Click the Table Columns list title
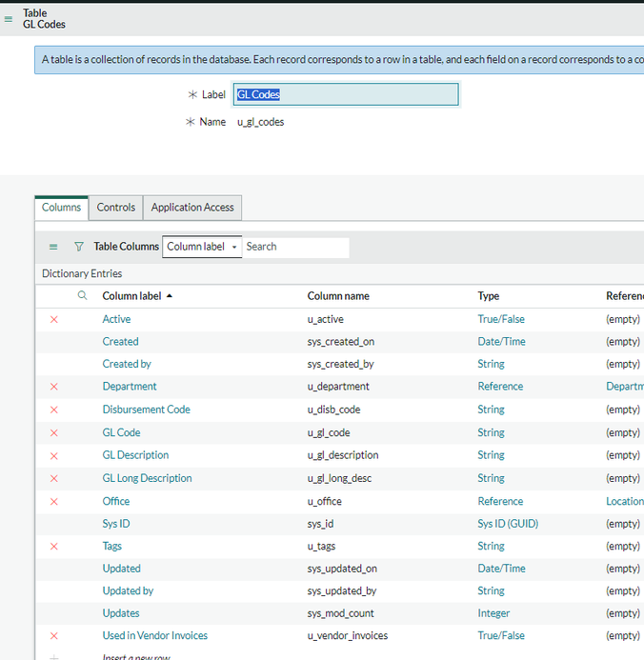 127,247
